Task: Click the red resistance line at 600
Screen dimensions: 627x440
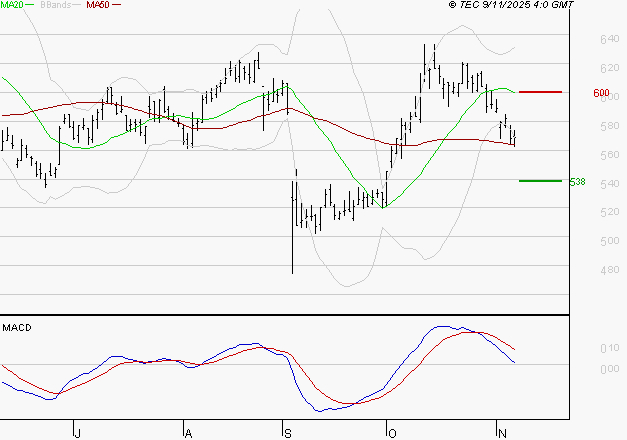Action: 540,92
